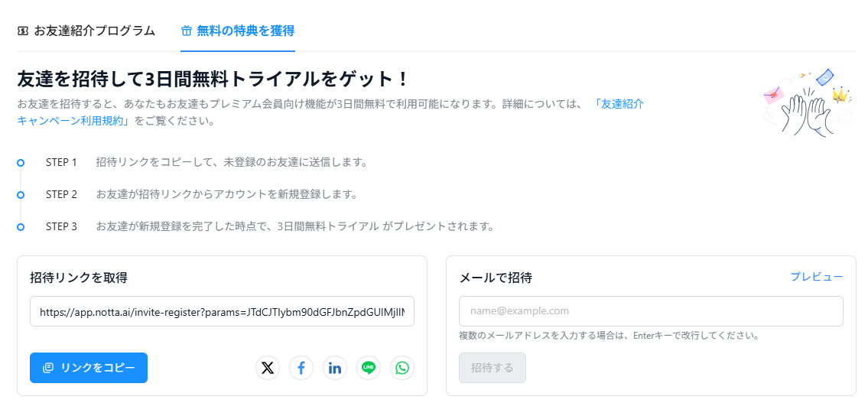This screenshot has height=403, width=868.
Task: Share invite link via WhatsApp
Action: pyautogui.click(x=402, y=368)
